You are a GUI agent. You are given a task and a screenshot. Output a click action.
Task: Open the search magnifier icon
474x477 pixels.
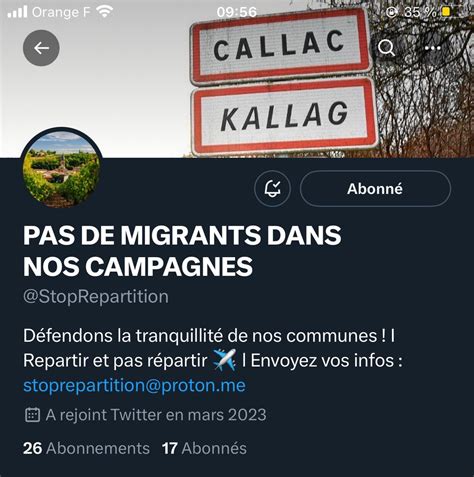click(386, 48)
